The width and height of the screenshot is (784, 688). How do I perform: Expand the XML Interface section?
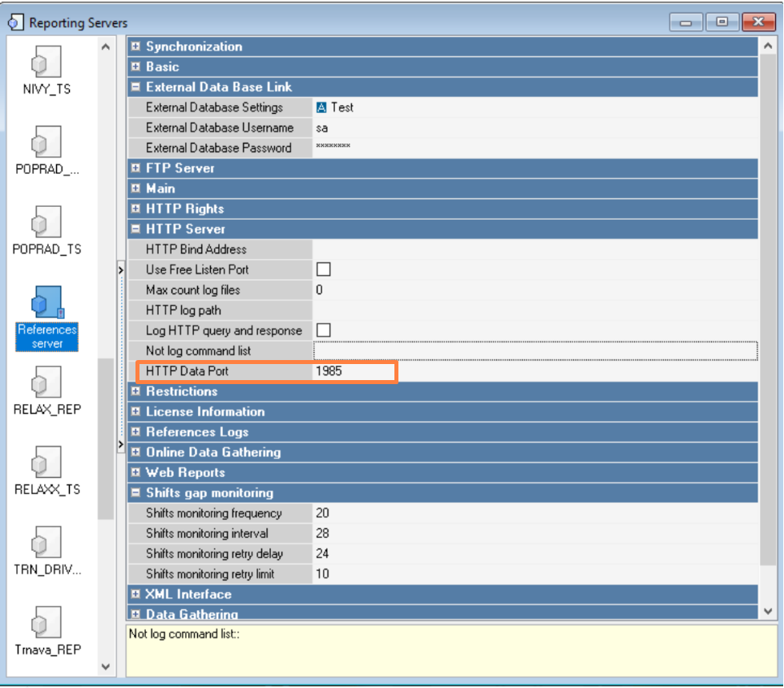[135, 594]
